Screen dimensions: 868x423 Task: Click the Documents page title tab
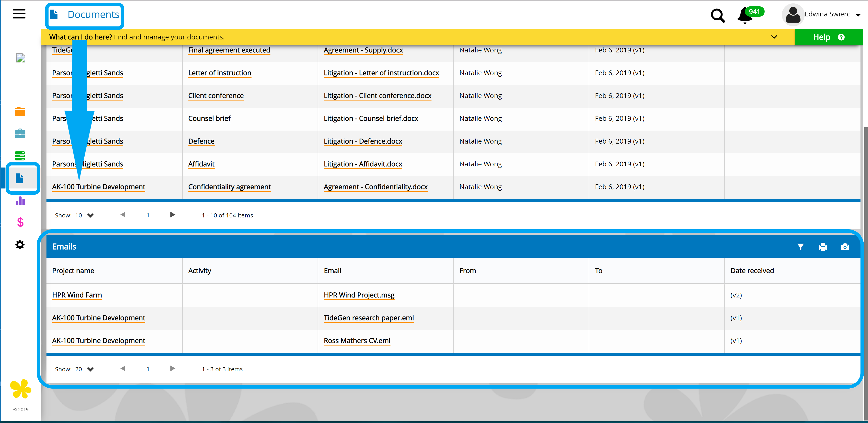(85, 15)
